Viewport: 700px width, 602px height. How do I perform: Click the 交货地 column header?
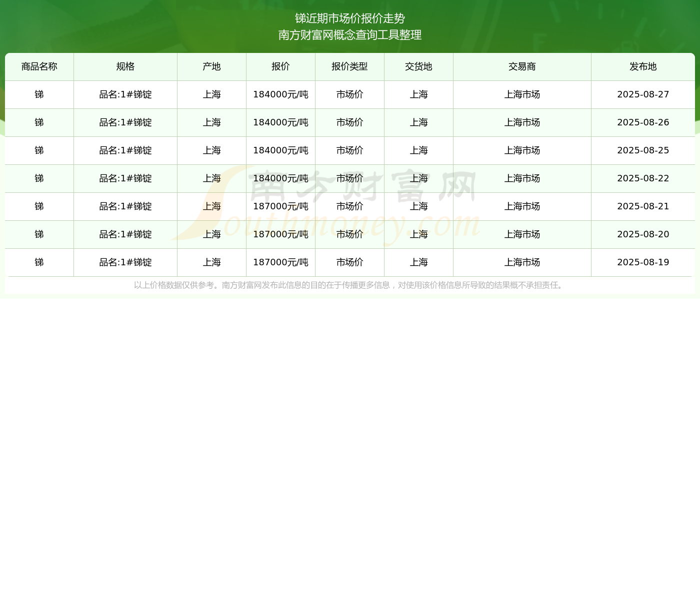point(419,66)
